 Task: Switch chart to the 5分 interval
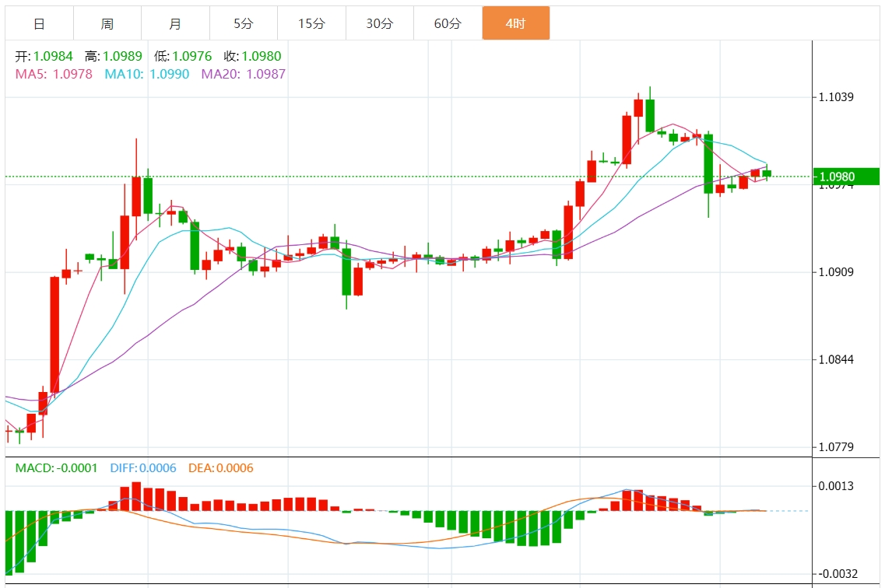(x=243, y=24)
